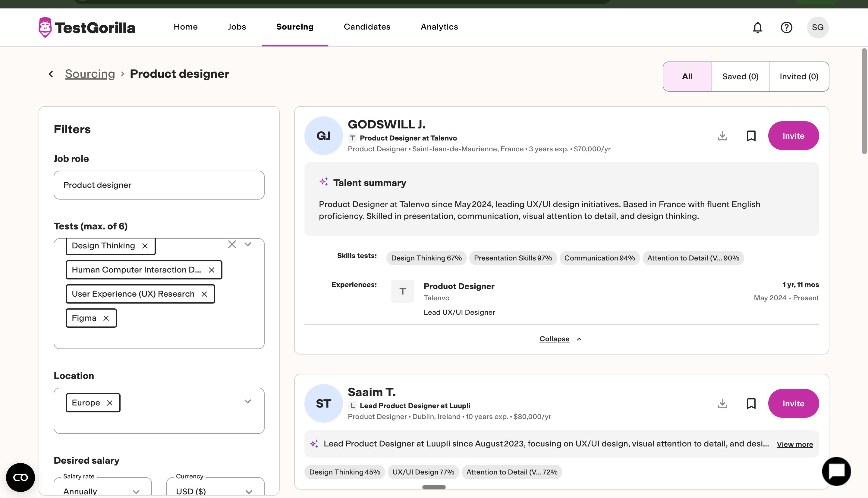Screen dimensions: 868x498
Task: Remove the Figma test tag
Action: coord(106,318)
